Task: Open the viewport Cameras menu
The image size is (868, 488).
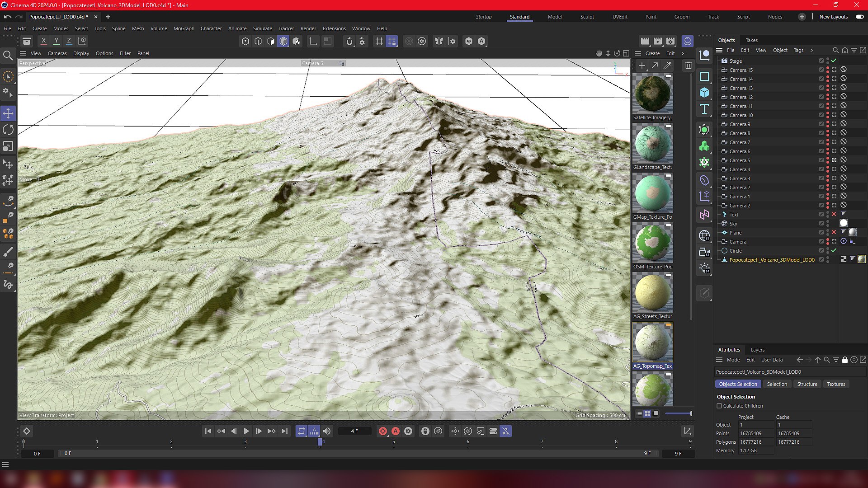Action: [x=57, y=53]
